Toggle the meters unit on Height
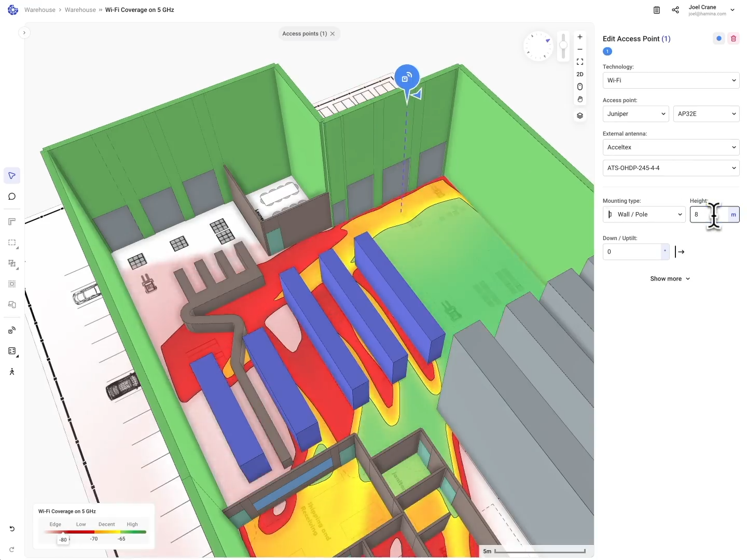747x560 pixels. [733, 215]
